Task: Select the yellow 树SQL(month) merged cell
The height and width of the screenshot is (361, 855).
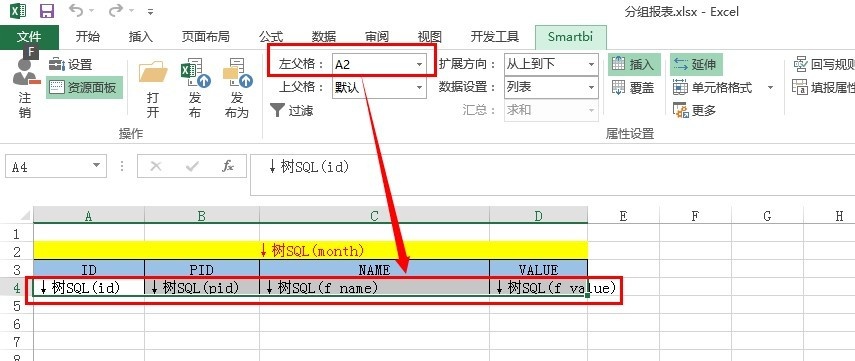Action: coord(311,251)
